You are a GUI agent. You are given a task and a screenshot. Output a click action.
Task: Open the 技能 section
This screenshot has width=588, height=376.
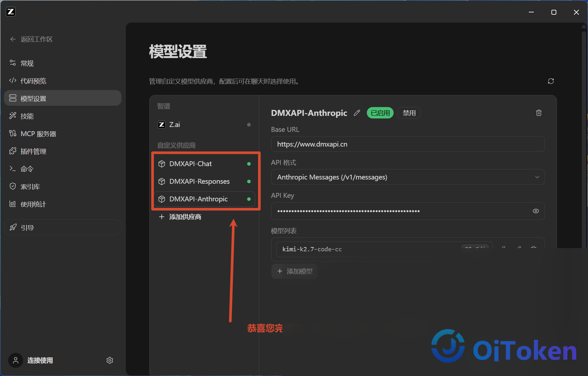[x=63, y=116]
